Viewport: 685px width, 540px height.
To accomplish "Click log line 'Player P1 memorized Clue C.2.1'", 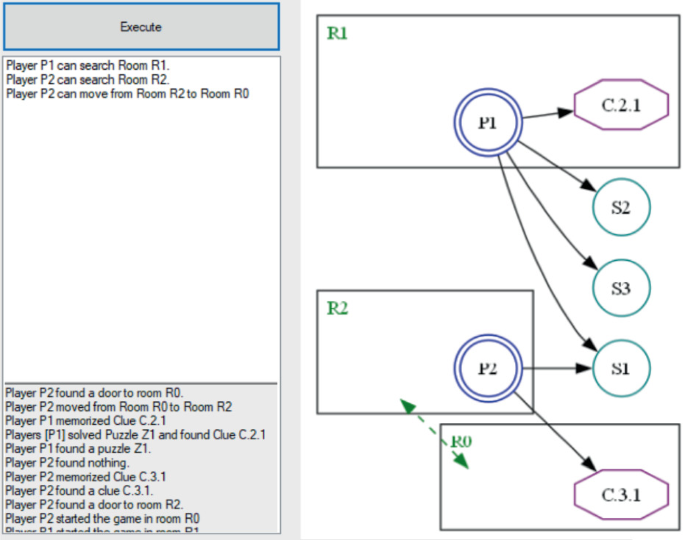I will pos(86,421).
